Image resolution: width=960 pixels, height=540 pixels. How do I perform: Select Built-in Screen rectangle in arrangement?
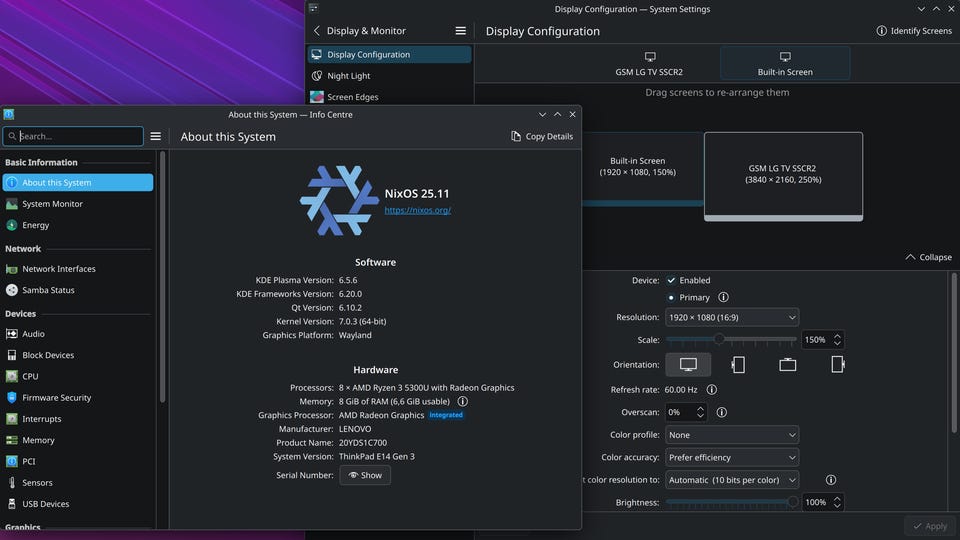click(x=642, y=170)
